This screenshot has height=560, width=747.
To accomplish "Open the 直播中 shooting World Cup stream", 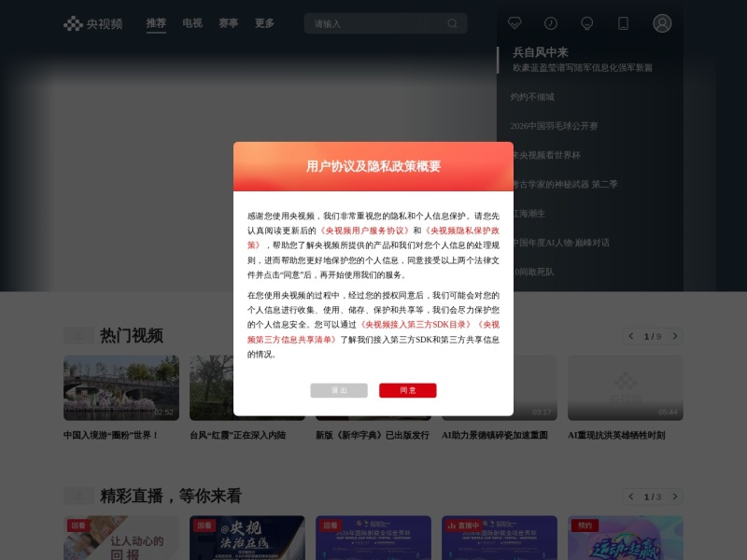I will (x=500, y=539).
